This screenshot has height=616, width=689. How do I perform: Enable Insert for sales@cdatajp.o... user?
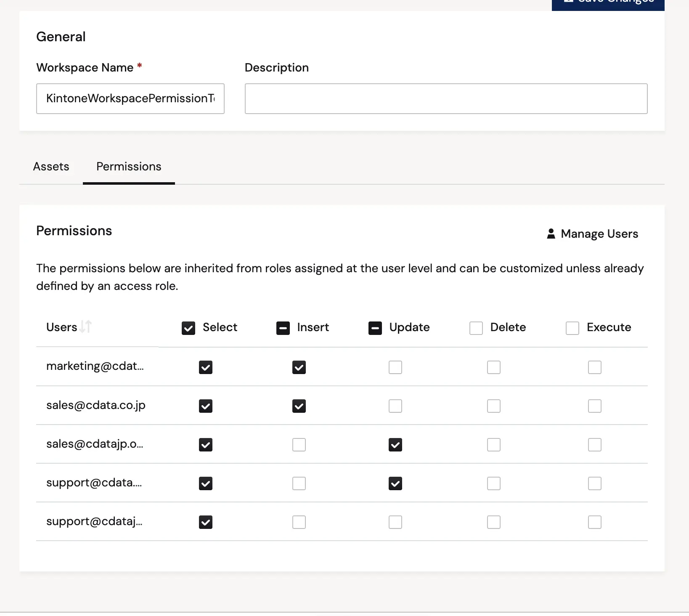(x=299, y=445)
